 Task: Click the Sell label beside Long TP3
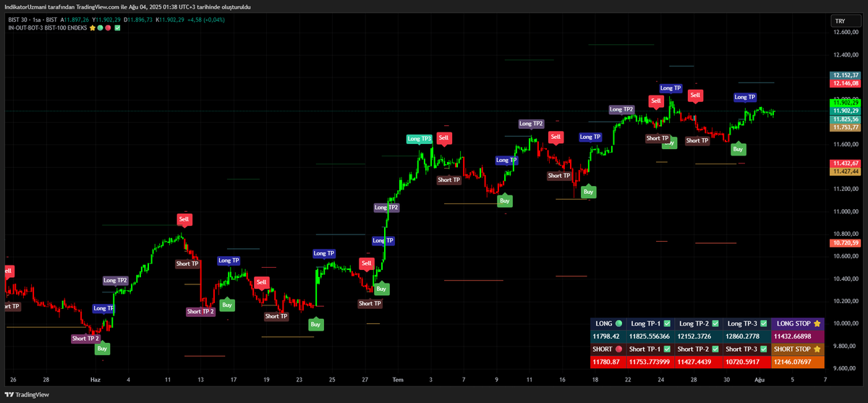click(444, 137)
